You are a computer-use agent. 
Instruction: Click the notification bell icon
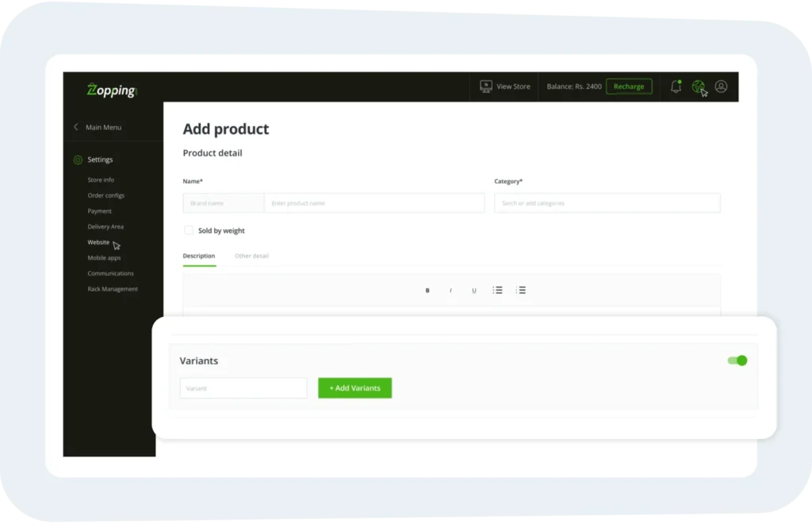pyautogui.click(x=676, y=86)
